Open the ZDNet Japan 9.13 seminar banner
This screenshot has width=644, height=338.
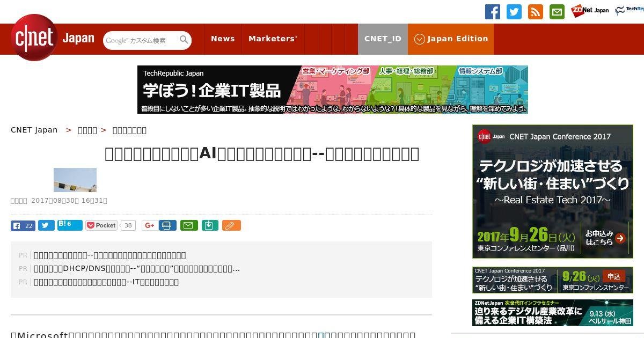tap(553, 312)
